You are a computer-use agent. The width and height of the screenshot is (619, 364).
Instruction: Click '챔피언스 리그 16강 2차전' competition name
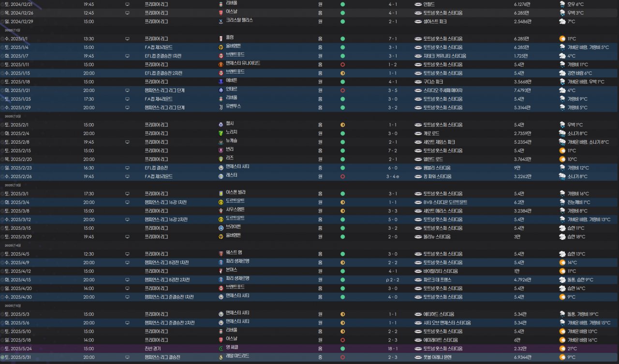click(166, 219)
